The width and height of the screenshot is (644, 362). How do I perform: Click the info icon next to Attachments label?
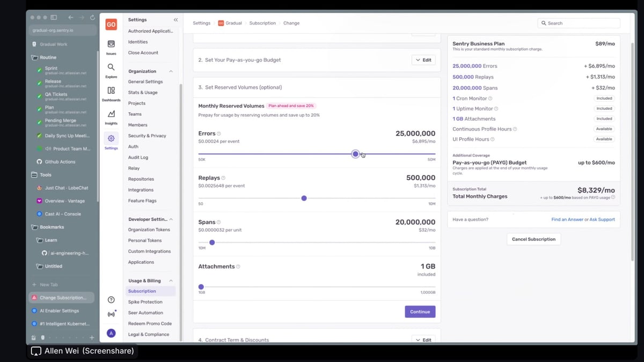(x=238, y=267)
